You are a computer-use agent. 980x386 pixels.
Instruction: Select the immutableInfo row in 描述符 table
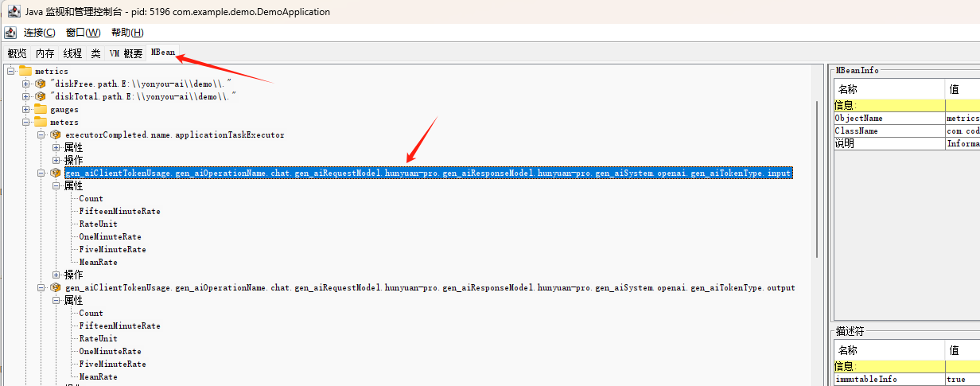(x=907, y=380)
